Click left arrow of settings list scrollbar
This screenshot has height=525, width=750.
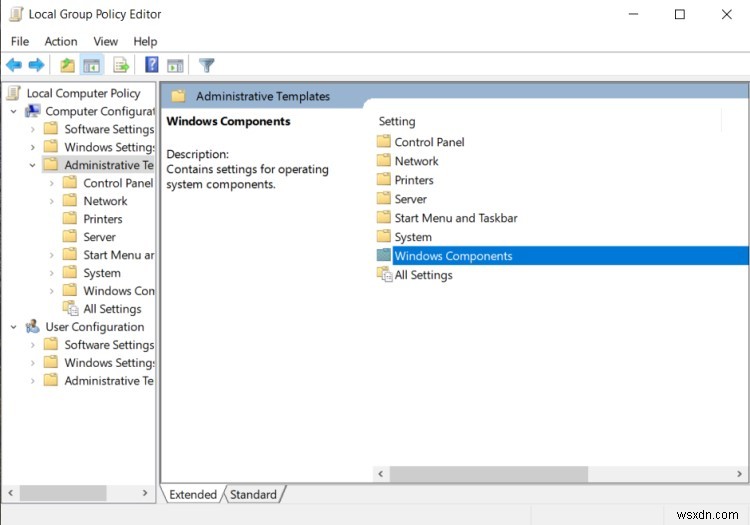381,474
